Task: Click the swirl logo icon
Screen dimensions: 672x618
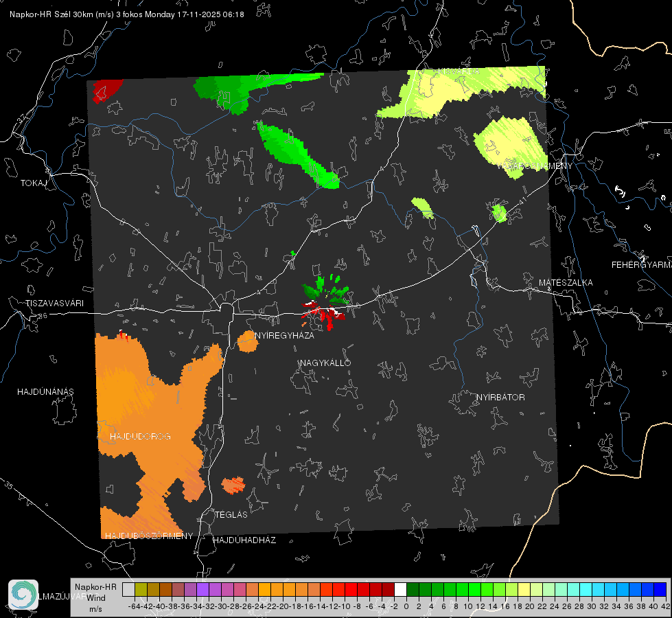Action: pos(23,595)
